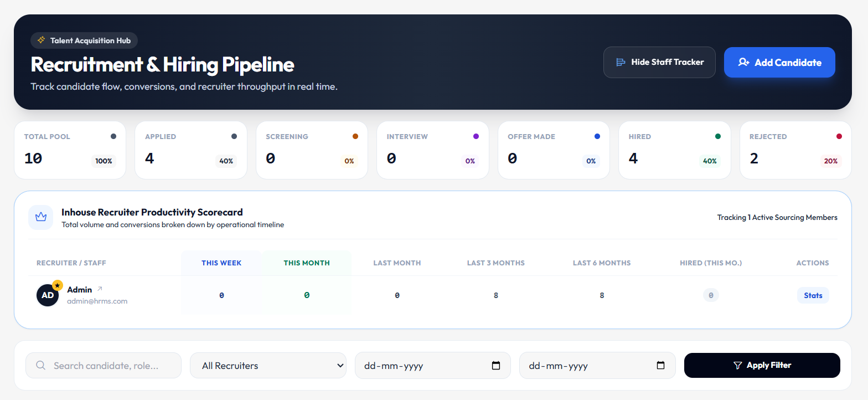Click the Hired (This Mo.) column header
Viewport: 868px width, 400px height.
[711, 263]
